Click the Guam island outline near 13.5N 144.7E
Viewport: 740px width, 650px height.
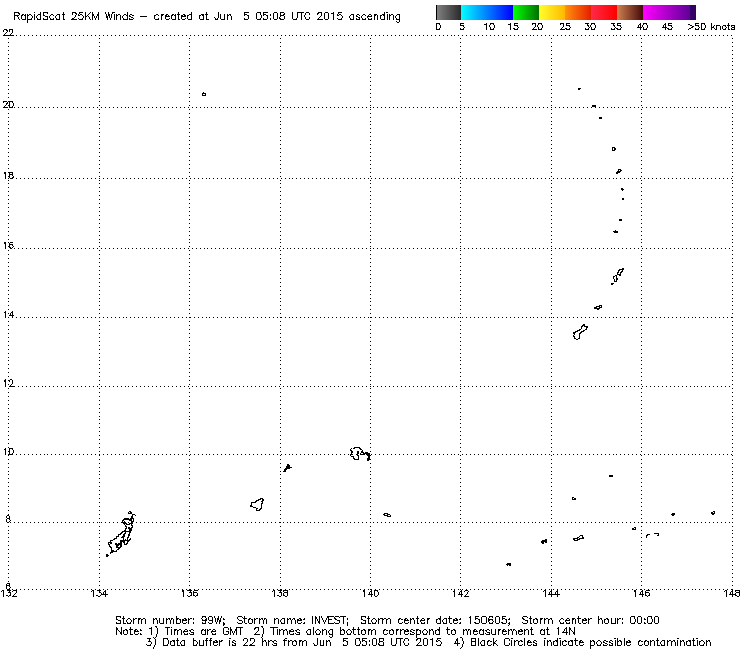580,332
